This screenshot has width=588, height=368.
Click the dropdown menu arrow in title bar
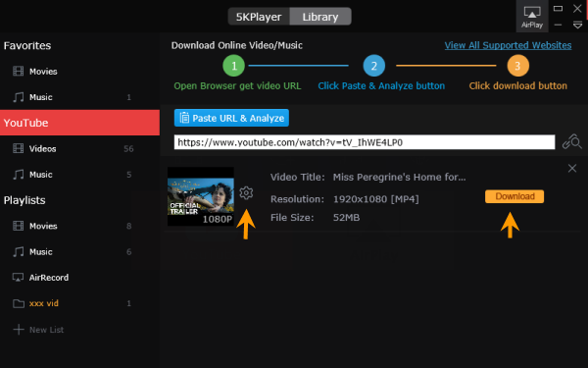coord(577,26)
